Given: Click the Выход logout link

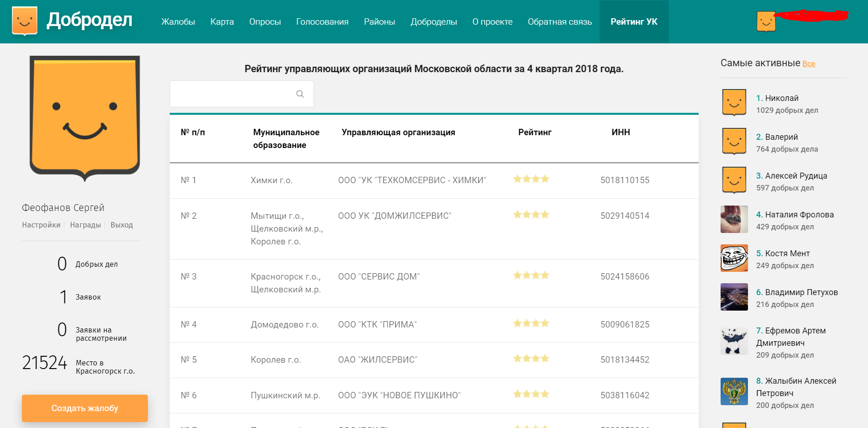Looking at the screenshot, I should pyautogui.click(x=121, y=225).
